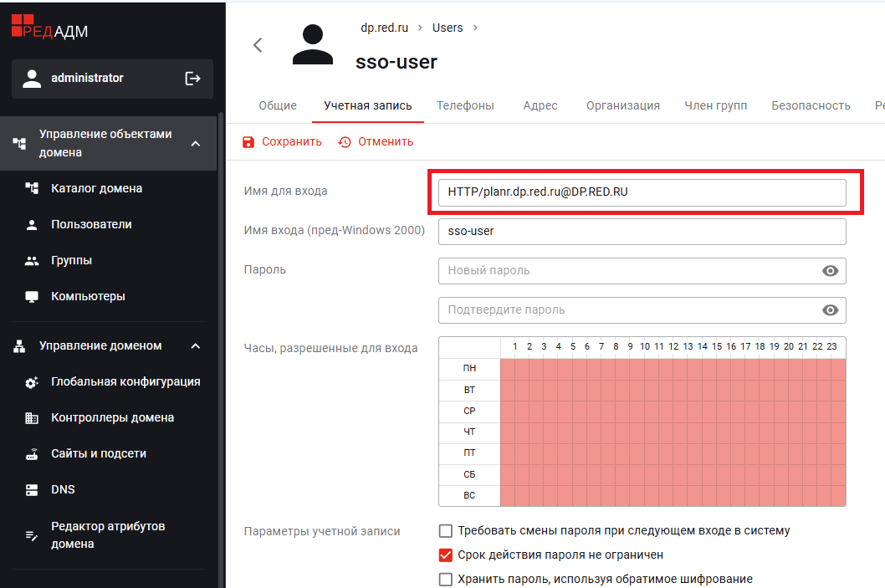Image resolution: width=885 pixels, height=588 pixels.
Task: Show password in Новый пароль field
Action: 830,271
